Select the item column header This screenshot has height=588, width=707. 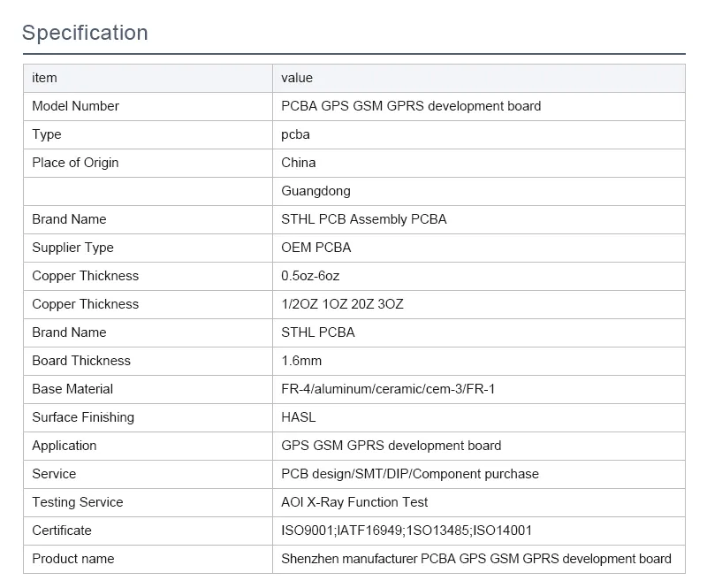point(42,78)
